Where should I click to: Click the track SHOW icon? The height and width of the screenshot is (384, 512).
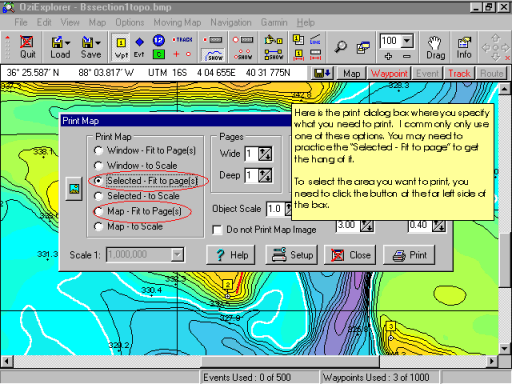(x=214, y=55)
